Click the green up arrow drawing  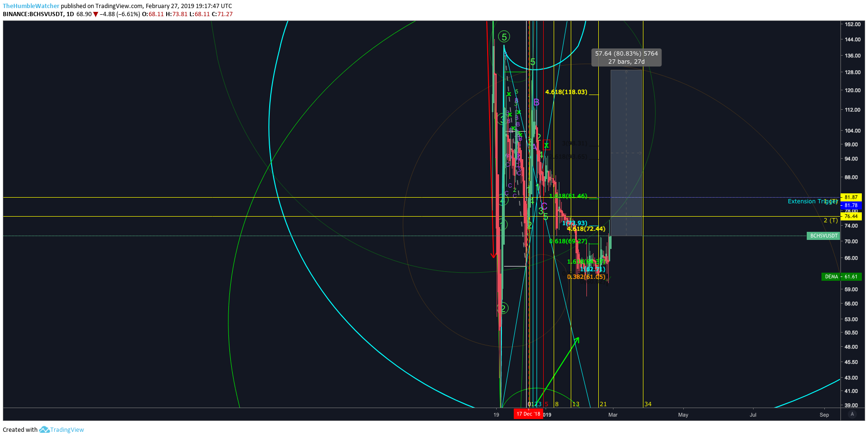point(557,371)
